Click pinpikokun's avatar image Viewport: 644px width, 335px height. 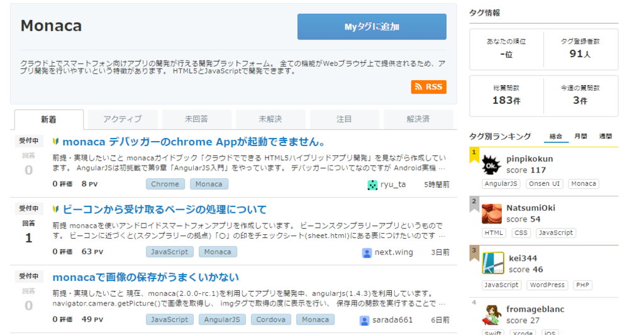click(x=491, y=164)
